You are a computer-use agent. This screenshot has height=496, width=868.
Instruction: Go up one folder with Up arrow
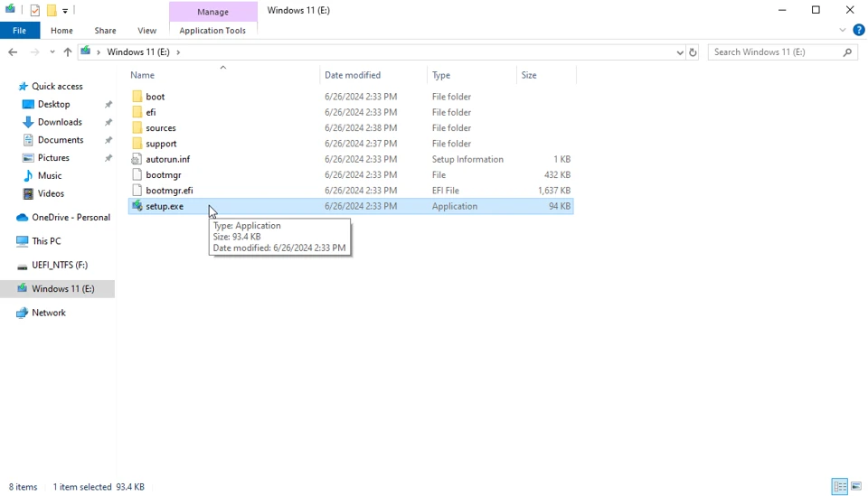pos(67,52)
